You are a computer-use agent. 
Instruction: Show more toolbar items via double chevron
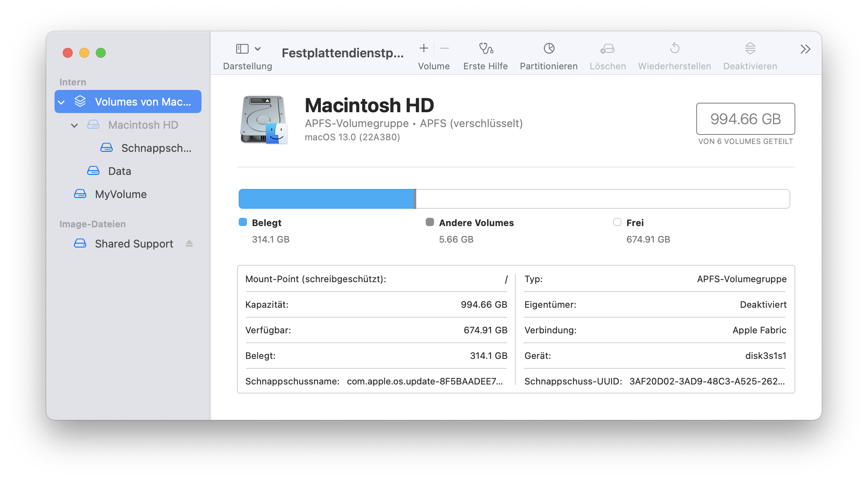[805, 50]
